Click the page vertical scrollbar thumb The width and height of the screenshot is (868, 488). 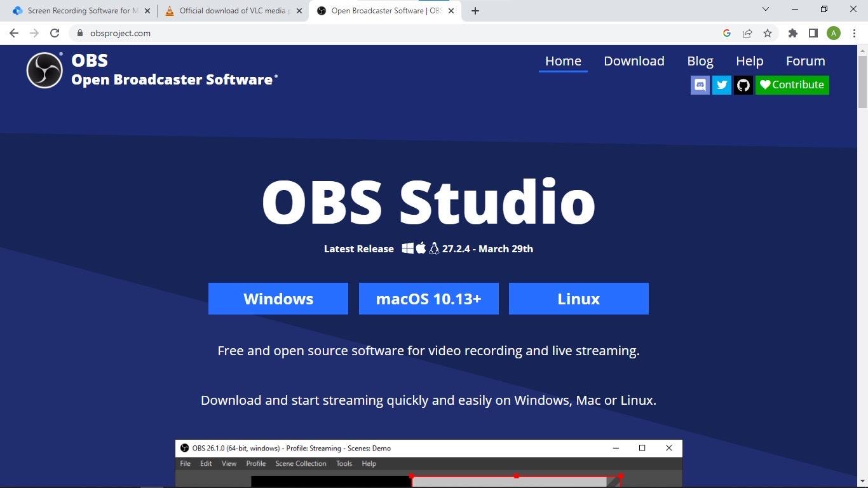coord(862,82)
